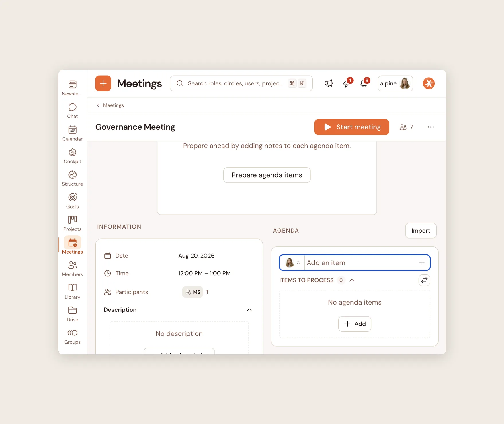Go back to Meetings via breadcrumb
The image size is (504, 424).
point(110,105)
